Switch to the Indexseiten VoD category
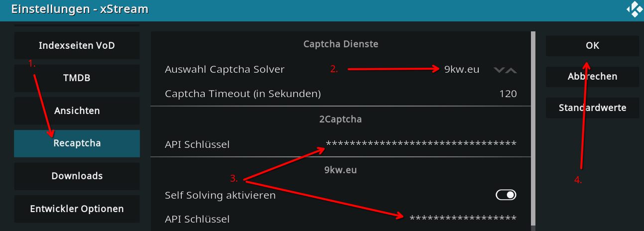 click(77, 46)
